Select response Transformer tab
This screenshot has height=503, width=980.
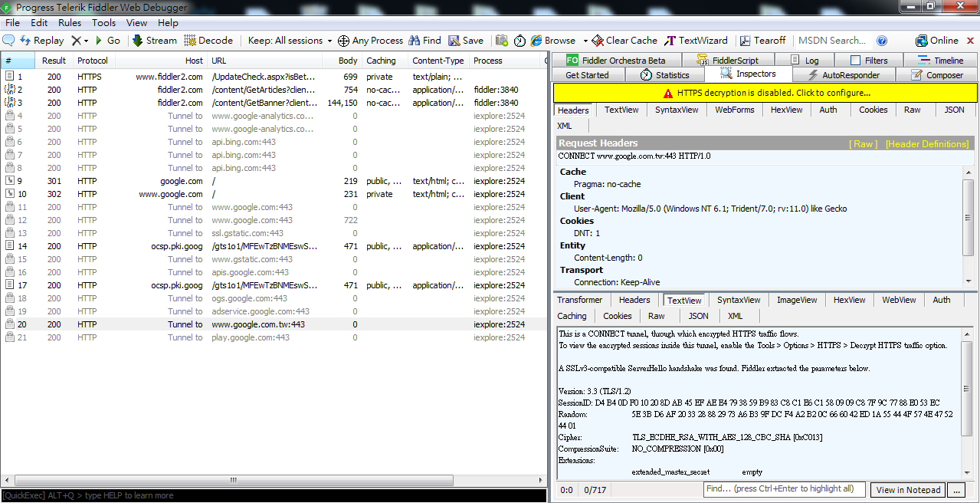(x=579, y=300)
